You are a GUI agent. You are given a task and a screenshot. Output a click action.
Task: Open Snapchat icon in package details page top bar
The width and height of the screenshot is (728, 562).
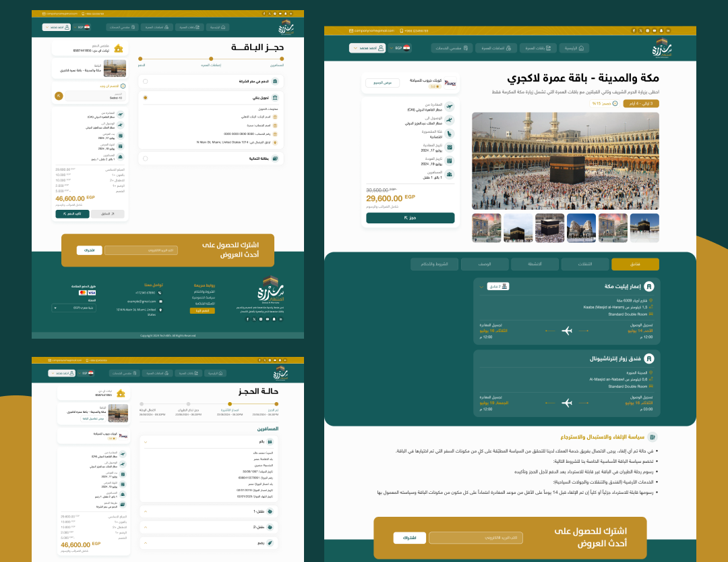(661, 30)
